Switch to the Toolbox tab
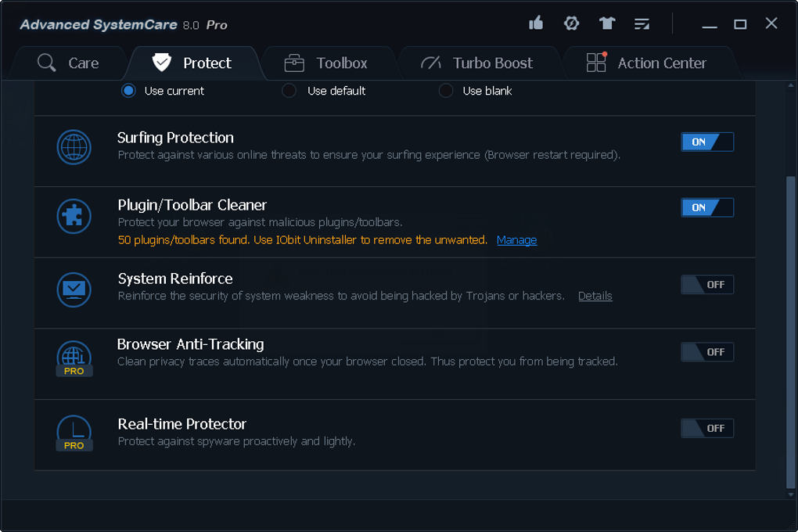Screen dimensions: 798x532 (x=326, y=63)
